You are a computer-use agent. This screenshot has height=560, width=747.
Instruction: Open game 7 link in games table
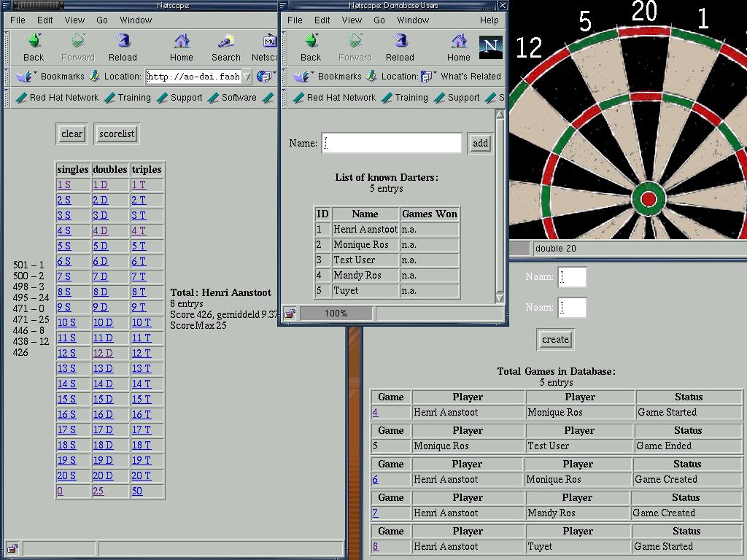375,513
